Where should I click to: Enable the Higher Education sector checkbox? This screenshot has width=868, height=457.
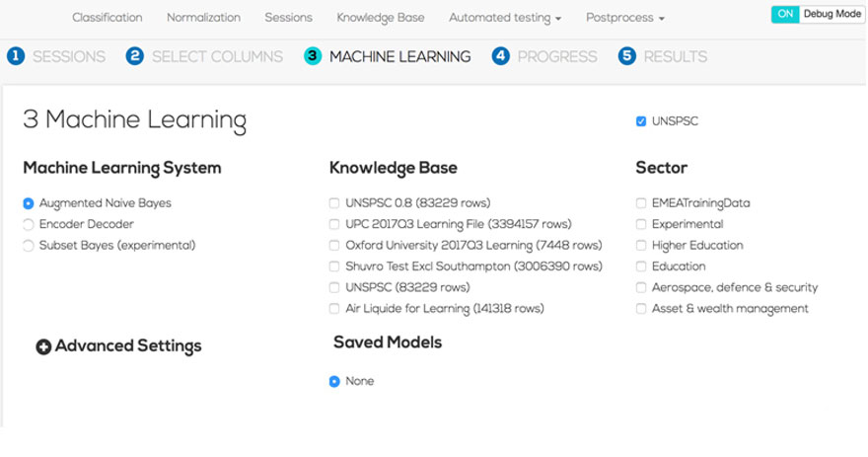point(641,246)
